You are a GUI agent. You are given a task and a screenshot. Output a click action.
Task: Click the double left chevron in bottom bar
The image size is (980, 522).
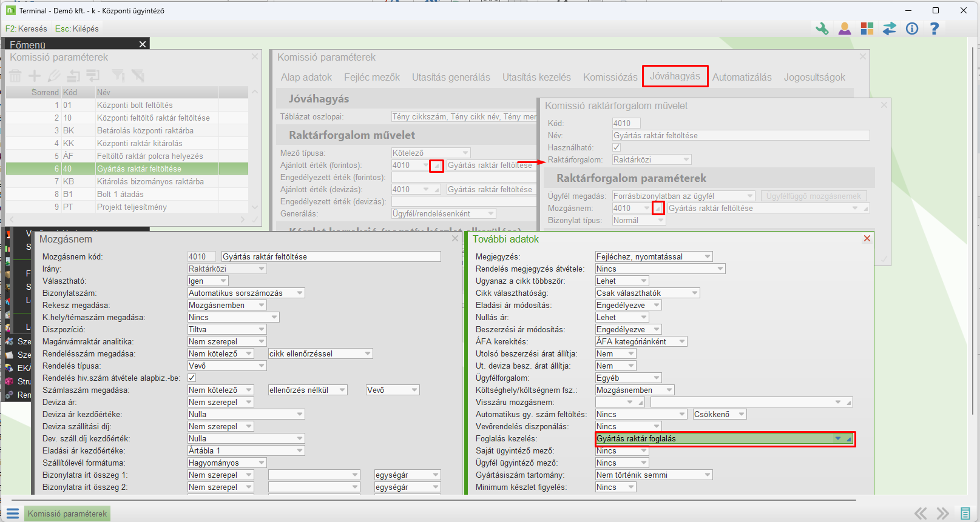(921, 514)
